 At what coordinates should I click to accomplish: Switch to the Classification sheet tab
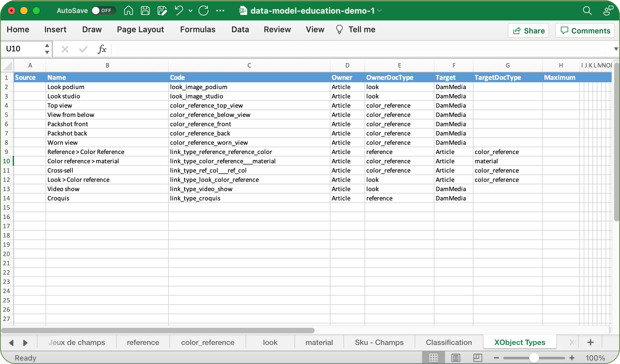click(x=449, y=343)
